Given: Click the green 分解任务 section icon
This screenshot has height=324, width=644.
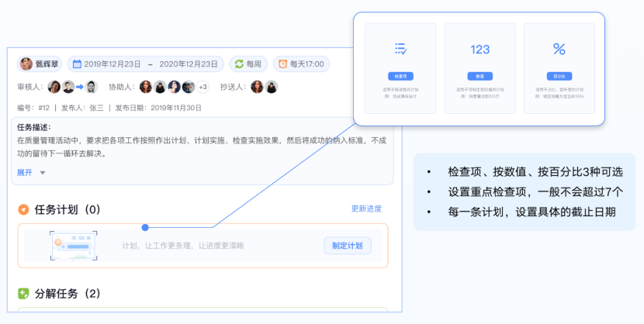Looking at the screenshot, I should 23,294.
